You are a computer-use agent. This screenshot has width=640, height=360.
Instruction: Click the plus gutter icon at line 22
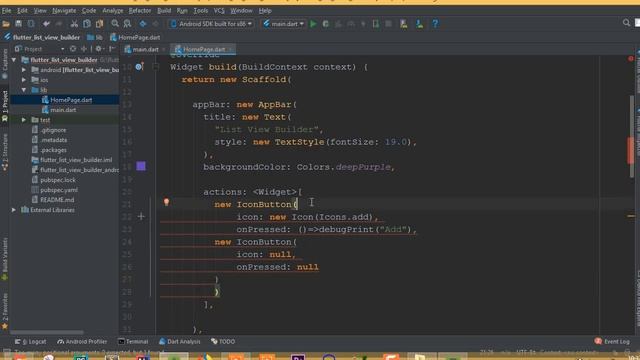pos(141,217)
